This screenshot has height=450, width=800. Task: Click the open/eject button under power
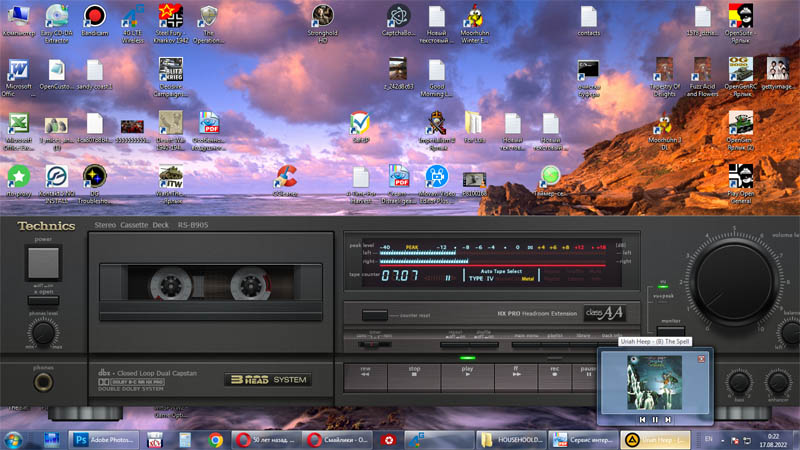point(43,300)
